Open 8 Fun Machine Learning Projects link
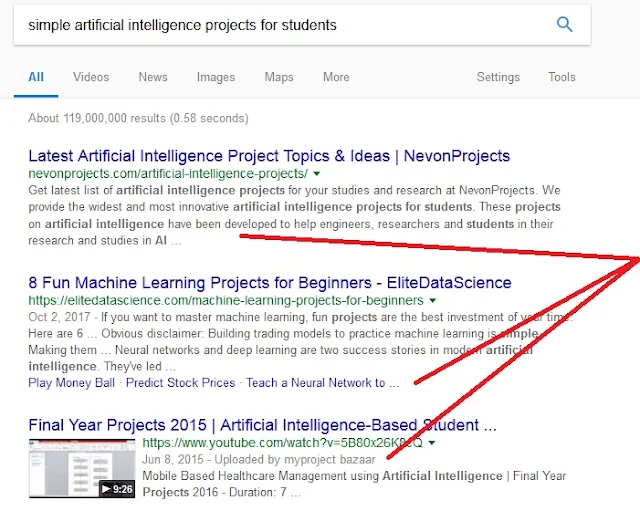Screen dimensions: 640x511 pyautogui.click(x=269, y=282)
